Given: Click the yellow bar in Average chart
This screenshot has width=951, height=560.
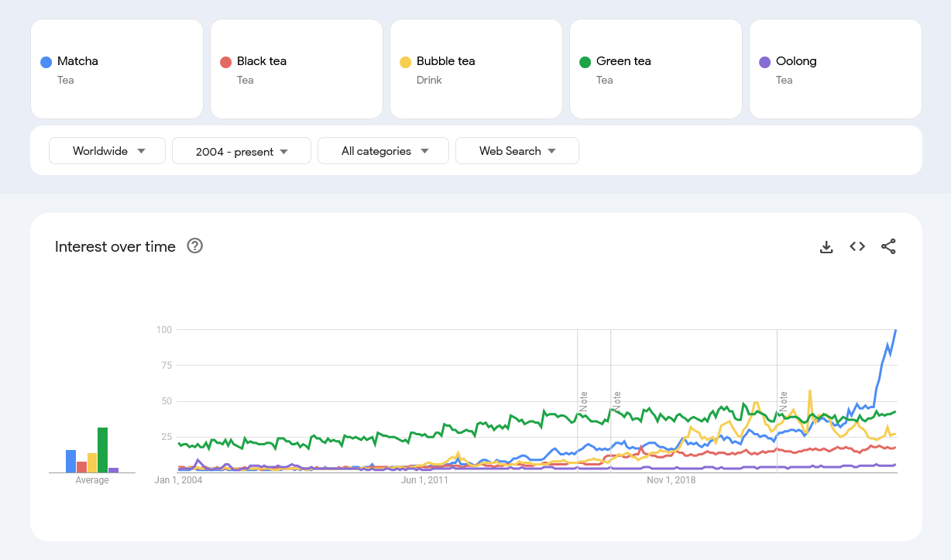Looking at the screenshot, I should 92,462.
